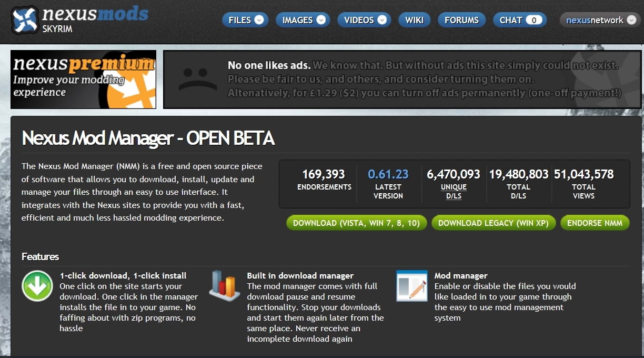The width and height of the screenshot is (644, 358).
Task: Click the Mod manager pencil icon
Action: coord(411,285)
